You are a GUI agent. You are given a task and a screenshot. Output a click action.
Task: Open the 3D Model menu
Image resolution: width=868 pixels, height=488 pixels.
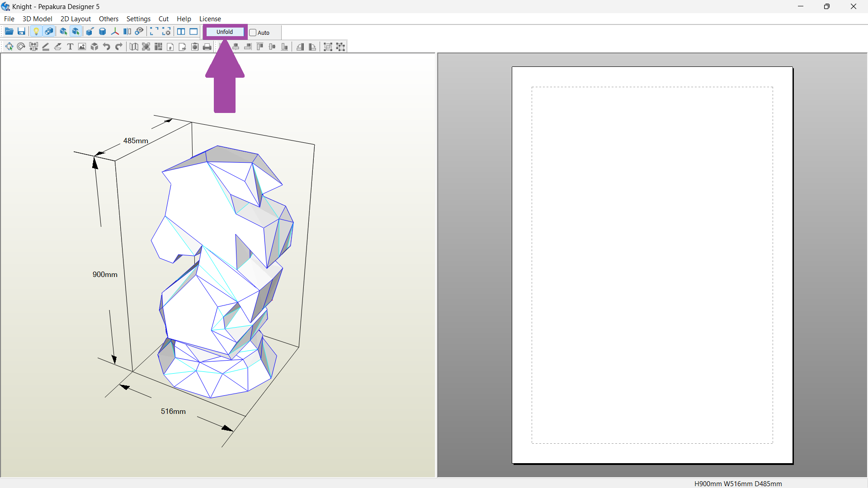[x=37, y=19]
